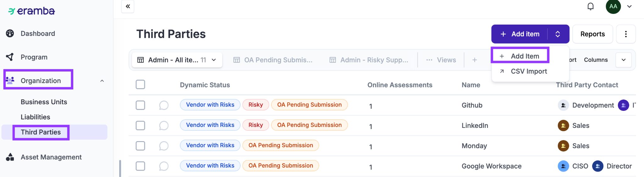The image size is (644, 177).
Task: Open Business Units in the sidebar
Action: pos(44,102)
